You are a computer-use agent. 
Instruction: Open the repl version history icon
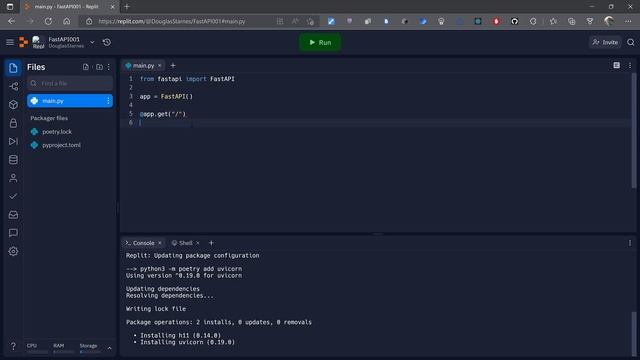(107, 42)
